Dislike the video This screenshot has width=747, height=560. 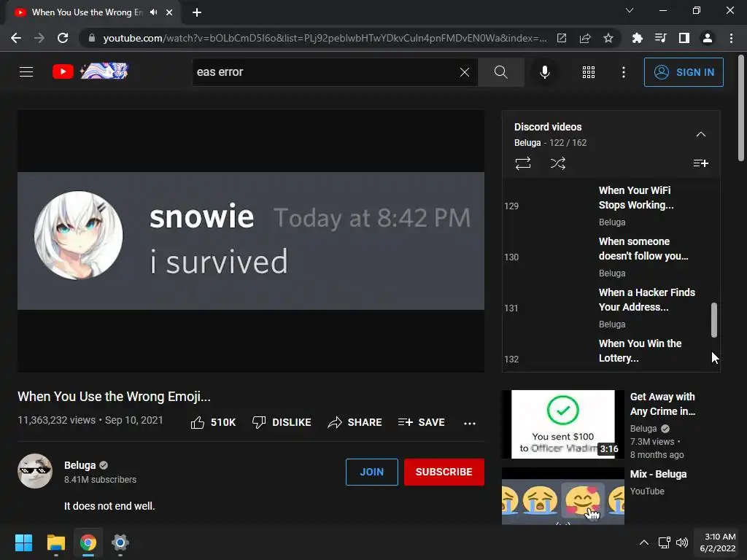click(282, 422)
